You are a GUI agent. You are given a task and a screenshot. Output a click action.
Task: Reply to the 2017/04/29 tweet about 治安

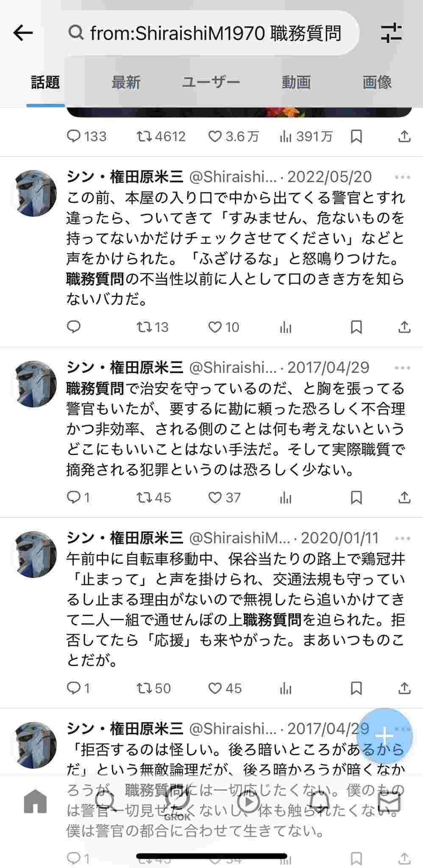pyautogui.click(x=74, y=497)
